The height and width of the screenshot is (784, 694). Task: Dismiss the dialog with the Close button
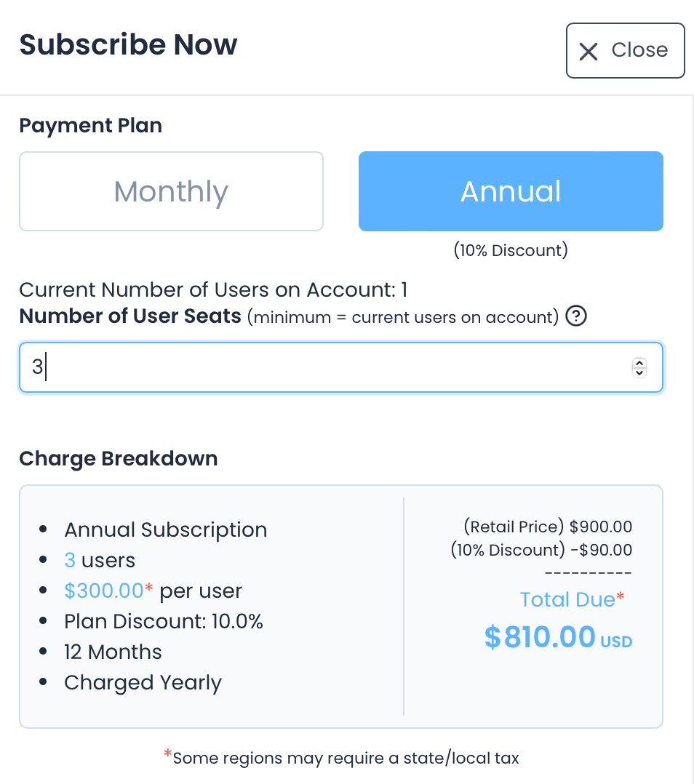[625, 50]
